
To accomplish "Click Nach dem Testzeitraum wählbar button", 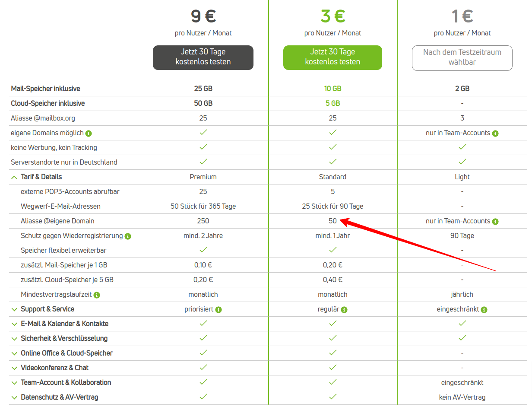I will (x=462, y=58).
